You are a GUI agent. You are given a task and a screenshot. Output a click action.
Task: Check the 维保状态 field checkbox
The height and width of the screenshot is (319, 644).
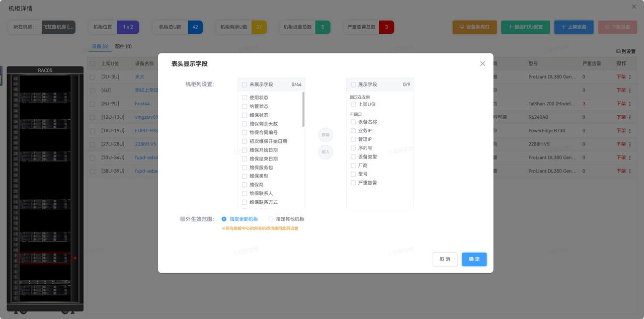(245, 115)
